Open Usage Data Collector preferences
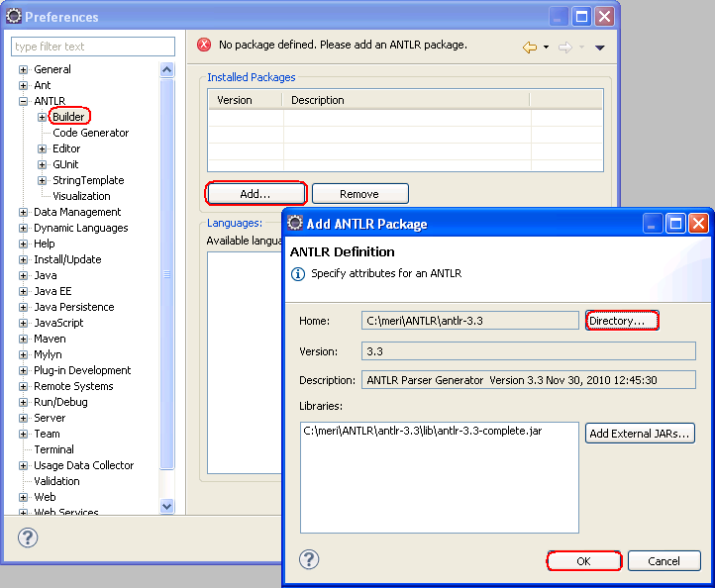715x588 pixels. [83, 465]
